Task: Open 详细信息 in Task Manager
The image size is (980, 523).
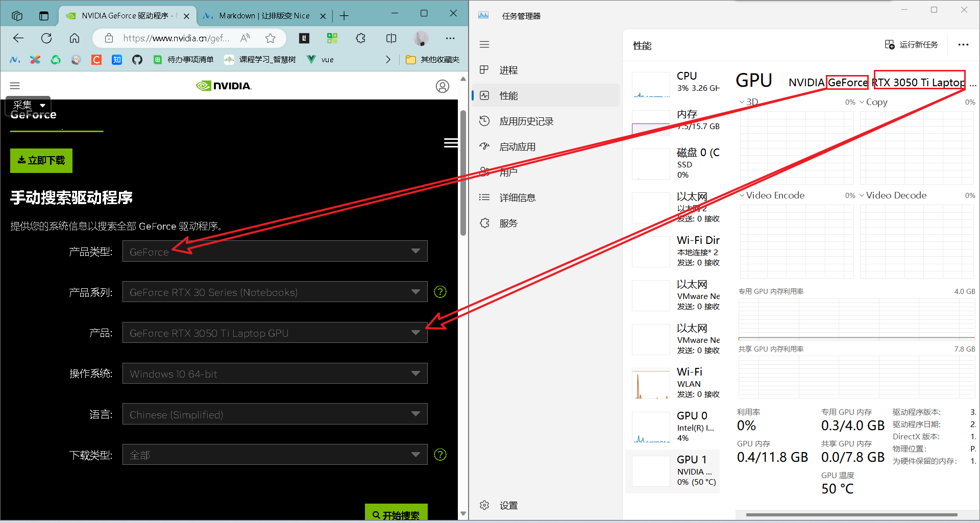Action: 546,197
